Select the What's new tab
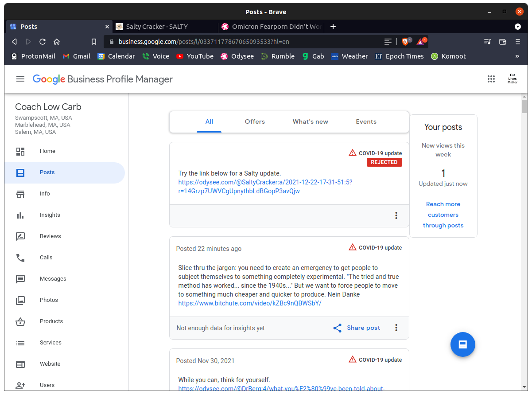 coord(311,121)
